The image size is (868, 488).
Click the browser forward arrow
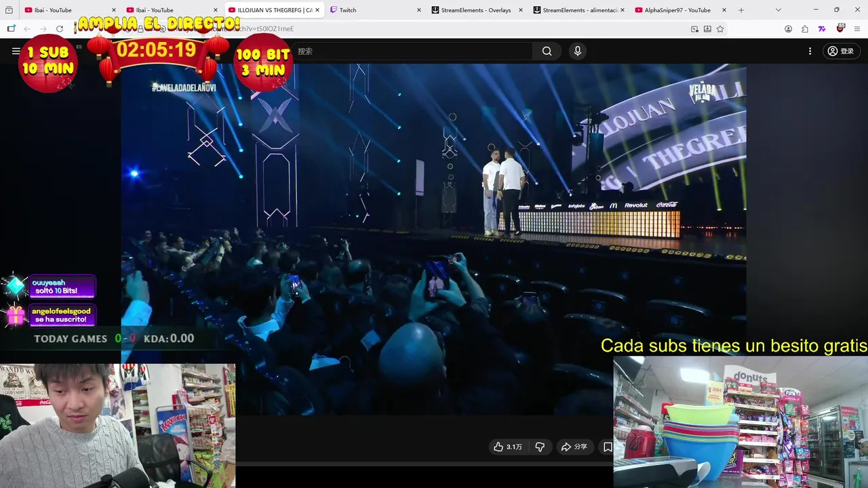[43, 28]
